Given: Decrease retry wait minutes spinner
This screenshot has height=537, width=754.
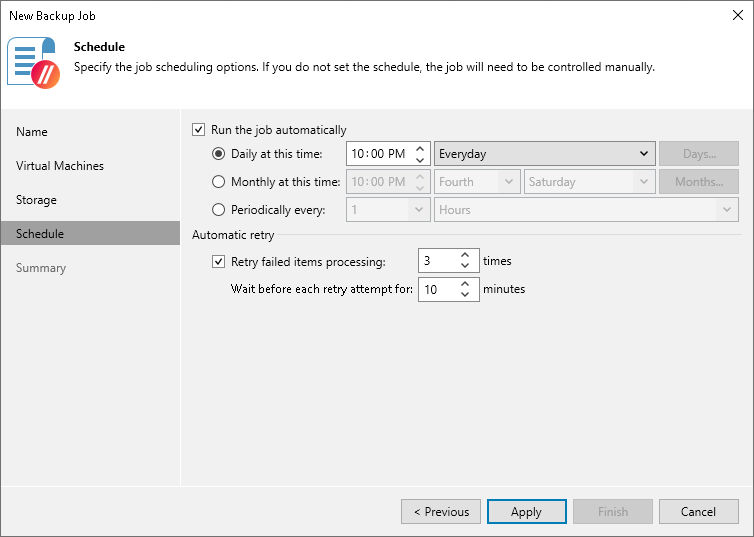Looking at the screenshot, I should click(x=465, y=295).
